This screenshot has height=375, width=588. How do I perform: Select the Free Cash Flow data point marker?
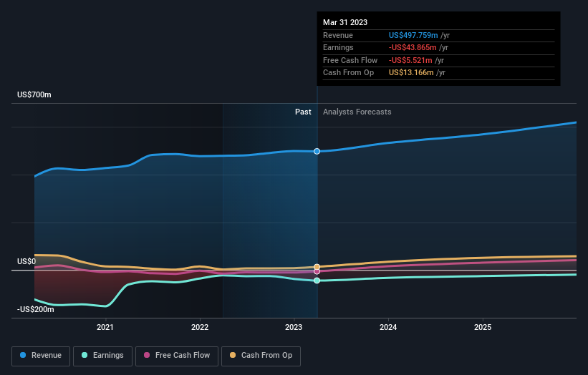[317, 272]
